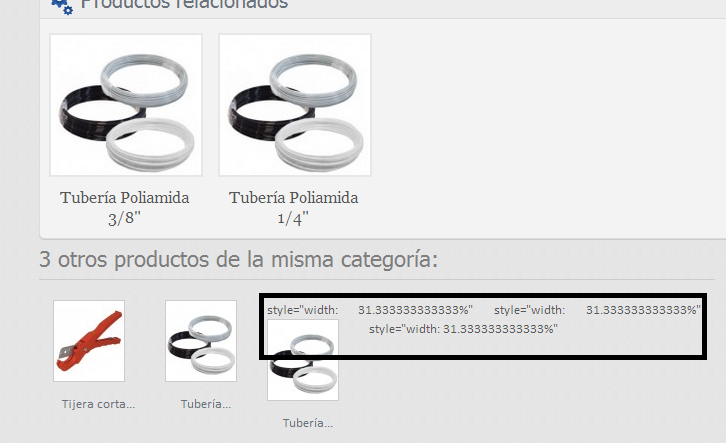Screen dimensions: 726x443
Task: Click the second 'style="width:' text on the top line
Action: pos(529,310)
